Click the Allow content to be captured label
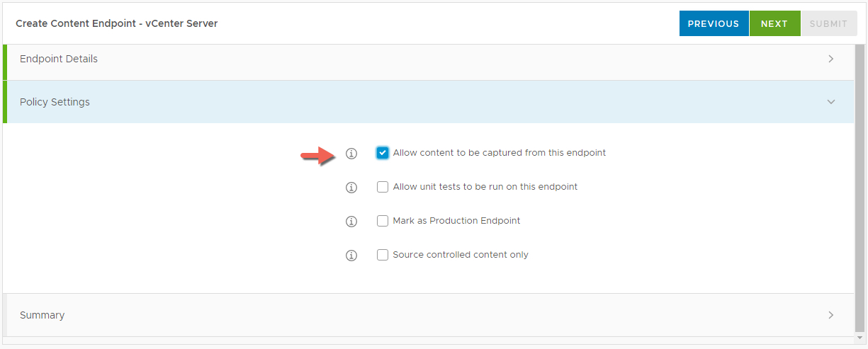The width and height of the screenshot is (868, 349). pyautogui.click(x=499, y=153)
